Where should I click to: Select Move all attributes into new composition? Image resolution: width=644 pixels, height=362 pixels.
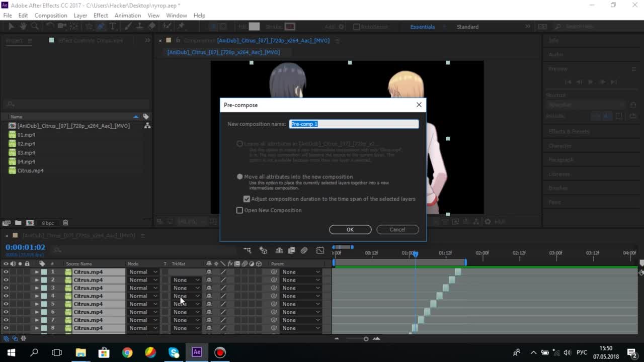point(240,177)
